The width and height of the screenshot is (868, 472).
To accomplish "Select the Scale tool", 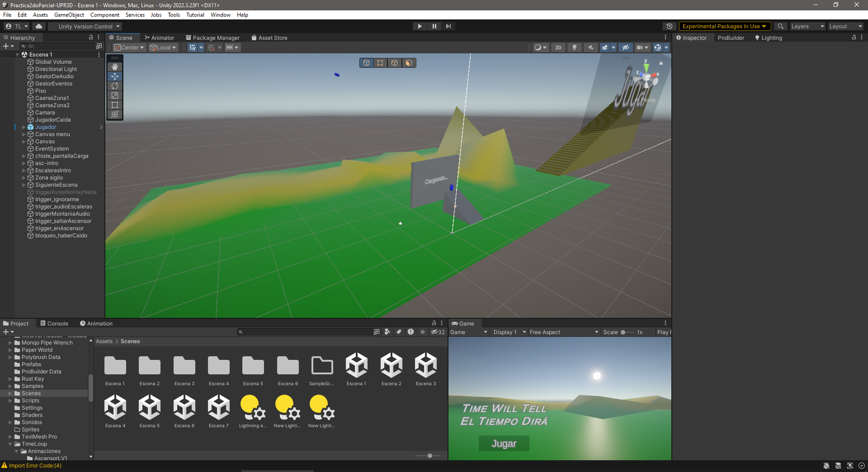I will pos(115,95).
